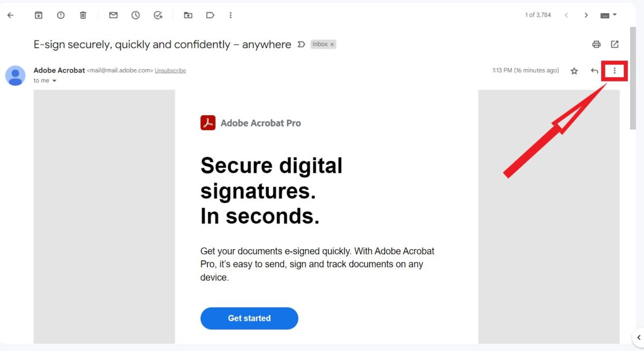
Task: Open the input tools keyboard dropdown
Action: coord(609,15)
